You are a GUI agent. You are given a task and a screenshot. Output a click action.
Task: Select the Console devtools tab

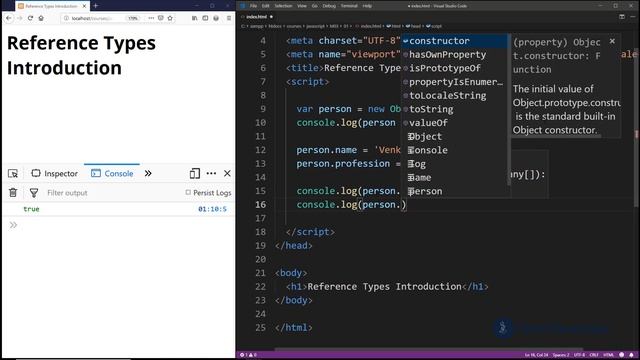tap(112, 173)
